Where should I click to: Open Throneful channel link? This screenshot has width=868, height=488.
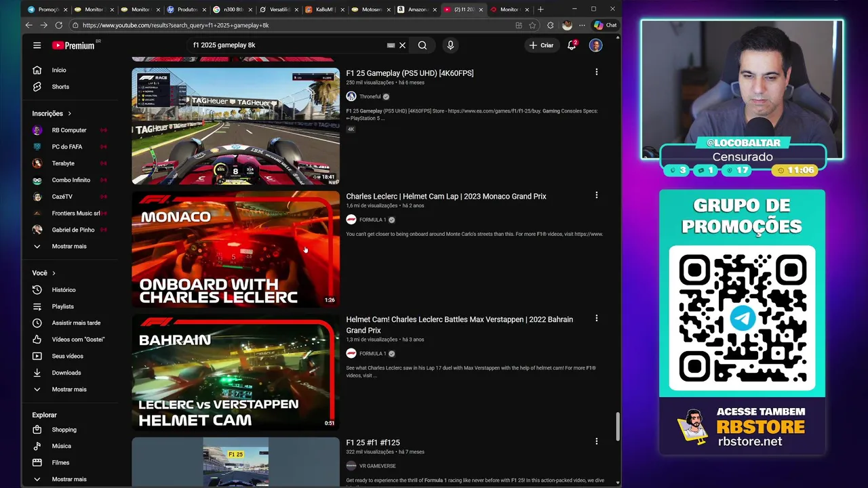coord(370,97)
